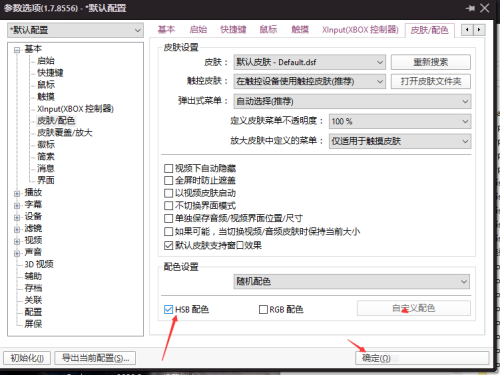This screenshot has width=500, height=375.
Task: Select 徽标 in the tree
Action: coord(46,145)
